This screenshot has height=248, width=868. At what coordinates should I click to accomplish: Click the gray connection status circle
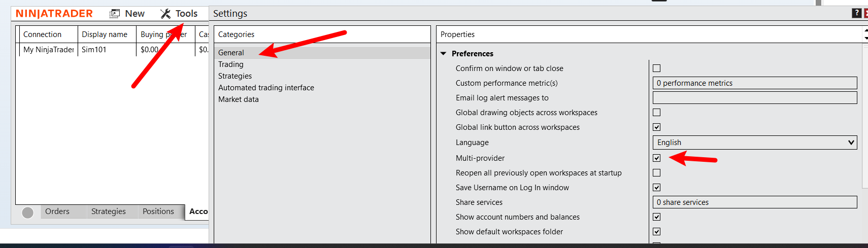click(28, 212)
